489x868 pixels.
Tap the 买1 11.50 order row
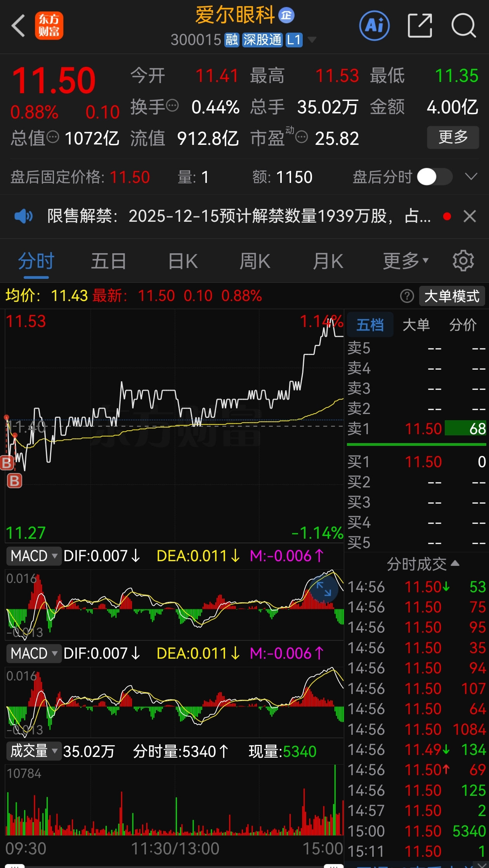[416, 462]
